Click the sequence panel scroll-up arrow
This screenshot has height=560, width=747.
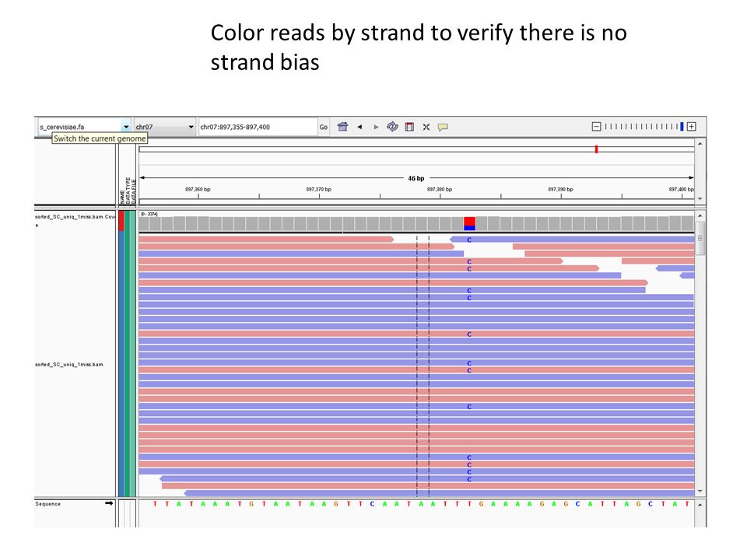[700, 505]
